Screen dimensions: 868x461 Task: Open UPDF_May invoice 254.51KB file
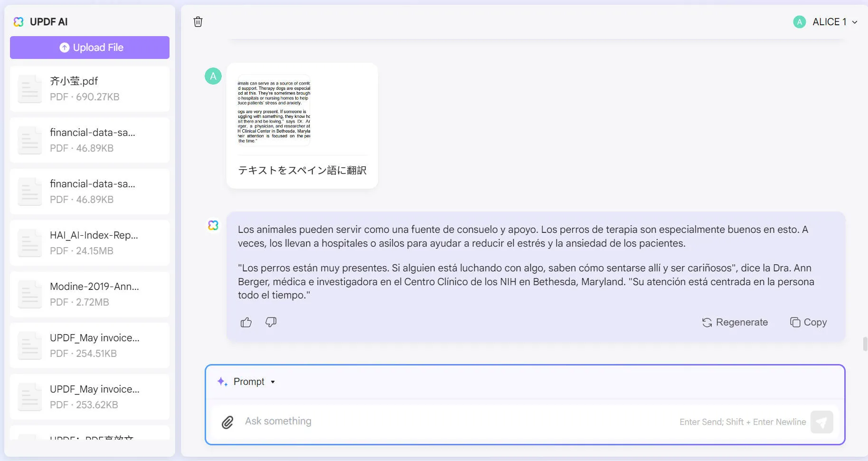coord(90,346)
